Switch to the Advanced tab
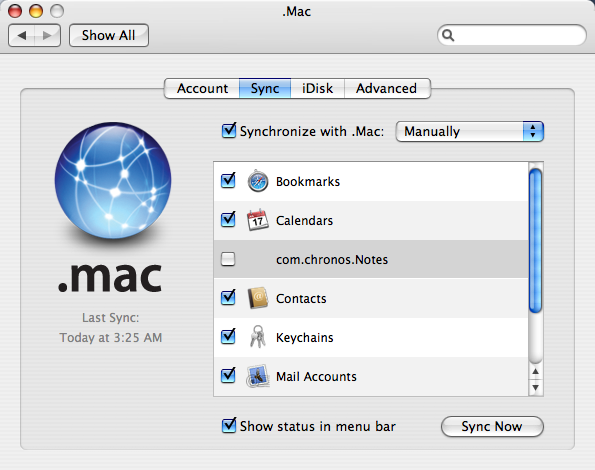595x470 pixels. click(x=387, y=88)
